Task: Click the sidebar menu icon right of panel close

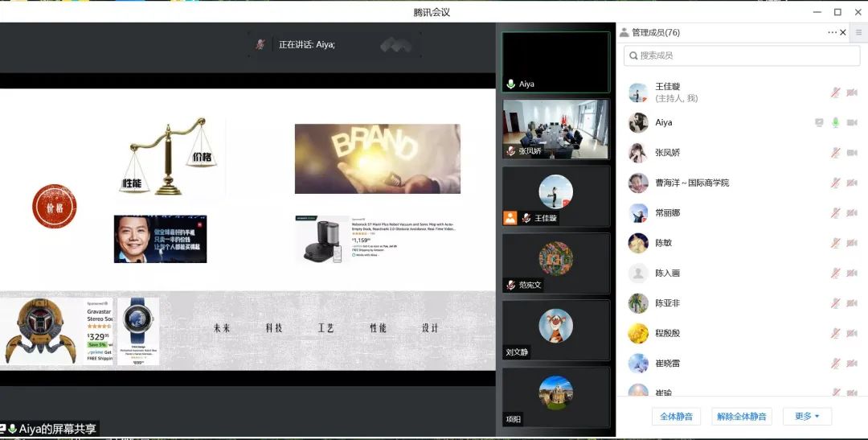Action: coord(858,33)
